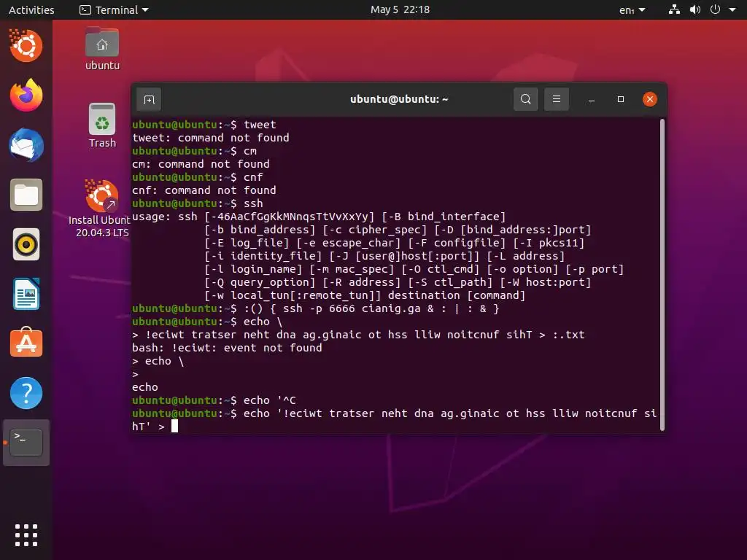Click the terminal cursor block at last line
This screenshot has width=747, height=560.
(x=175, y=426)
